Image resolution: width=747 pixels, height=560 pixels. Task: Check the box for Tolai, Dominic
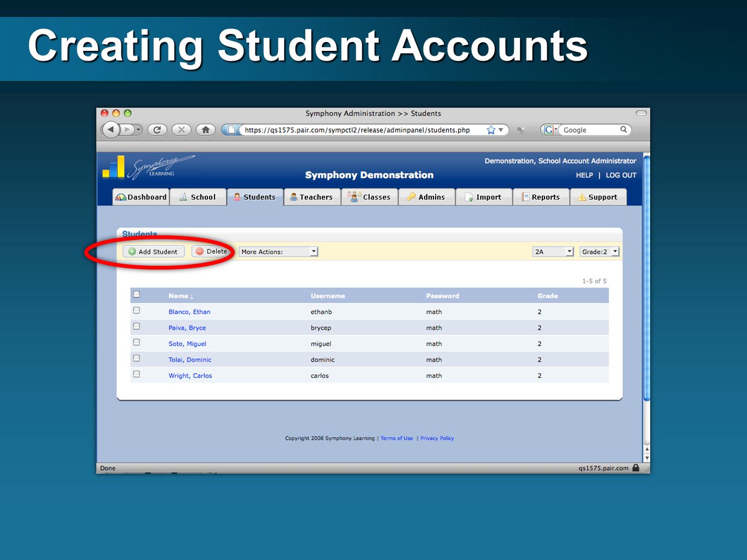tap(137, 358)
